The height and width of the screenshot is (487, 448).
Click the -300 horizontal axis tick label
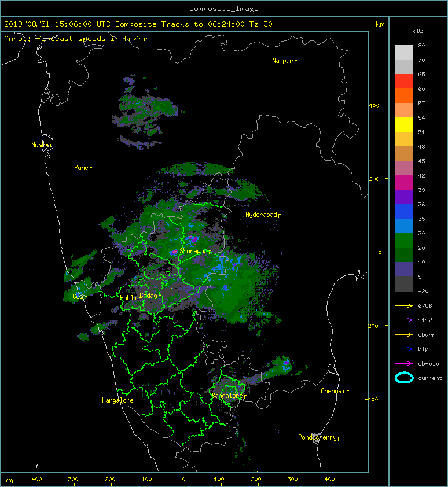[72, 479]
